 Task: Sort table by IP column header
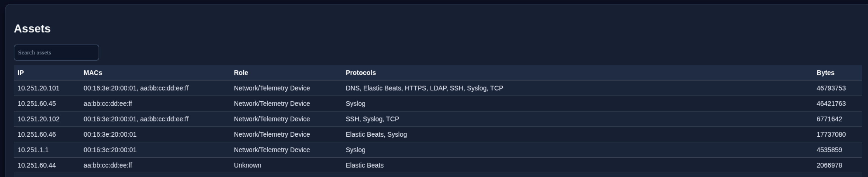pyautogui.click(x=21, y=73)
